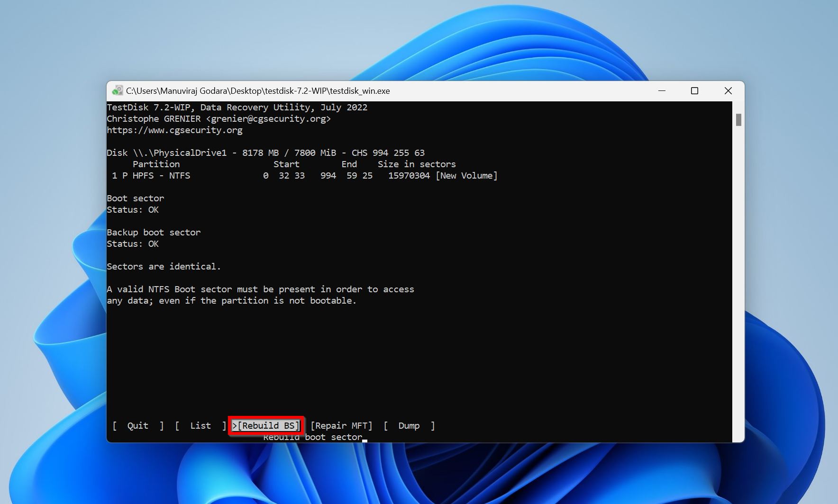Click the cgsecurity.org URL text

[x=174, y=130]
